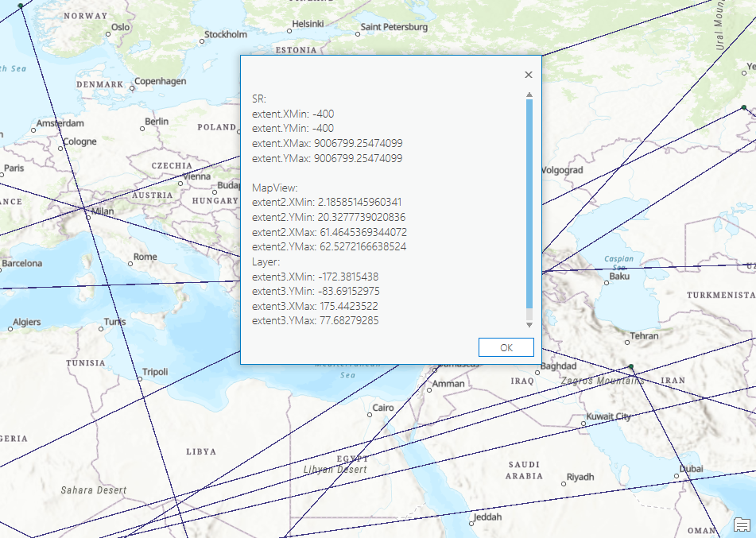Click the 'SR:' heading text

coord(259,99)
